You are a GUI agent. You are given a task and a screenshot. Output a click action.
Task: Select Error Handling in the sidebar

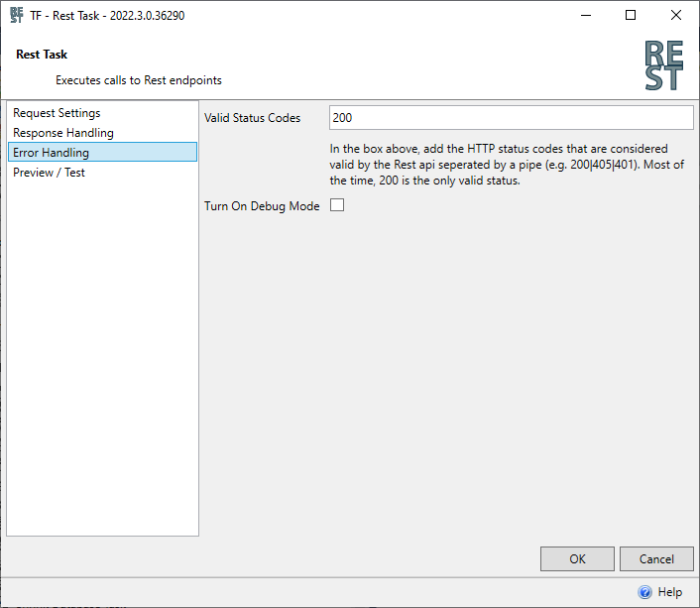click(x=102, y=153)
